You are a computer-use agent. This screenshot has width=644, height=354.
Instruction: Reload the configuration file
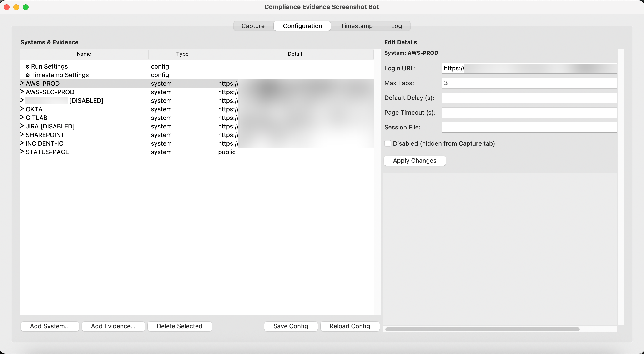tap(349, 326)
